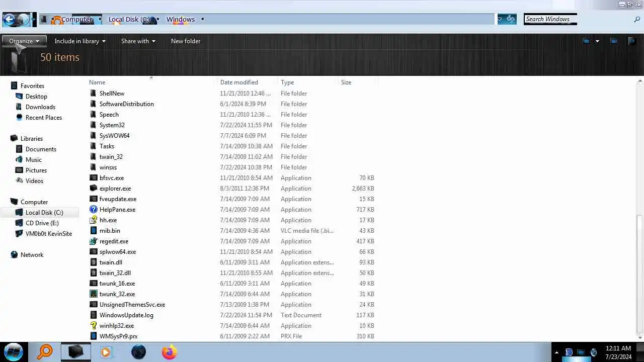Expand the Local Disk (C:) breadcrumb arrow
644x362 pixels.
click(157, 20)
